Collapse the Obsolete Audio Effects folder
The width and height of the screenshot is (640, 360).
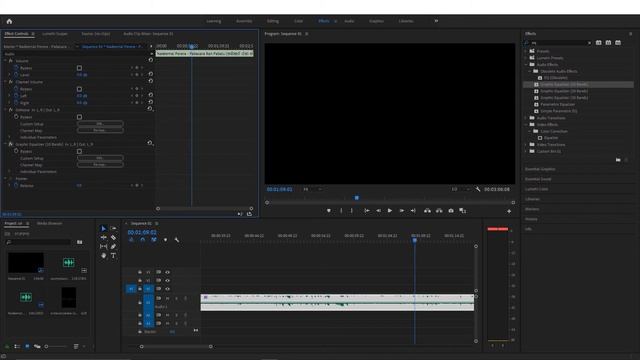tap(530, 71)
